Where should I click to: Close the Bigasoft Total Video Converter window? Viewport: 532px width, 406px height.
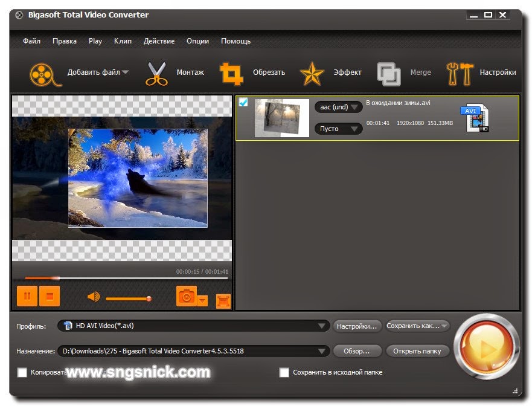(502, 15)
